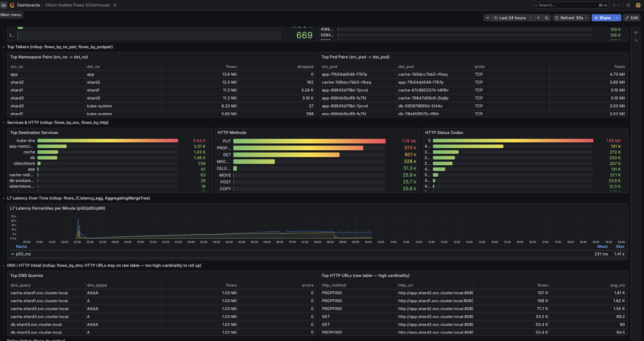Click the Edit dashboard button
The image size is (644, 341).
point(632,18)
